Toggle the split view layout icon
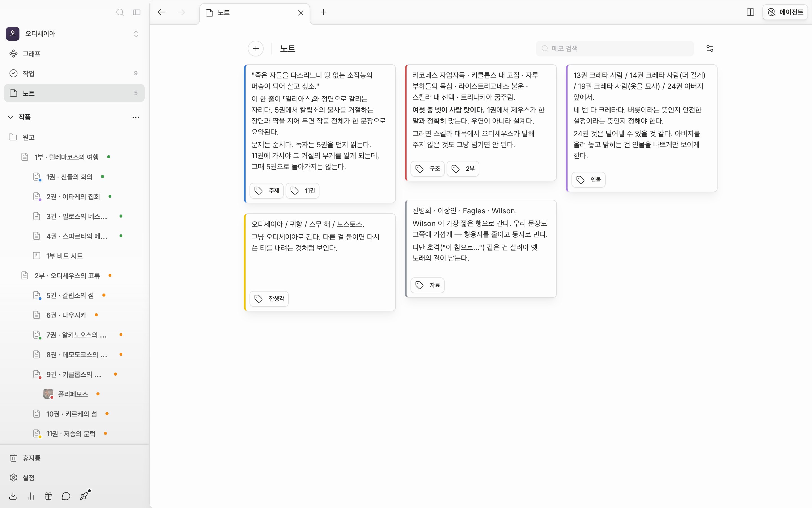Screen dimensions: 812x508 pos(750,12)
